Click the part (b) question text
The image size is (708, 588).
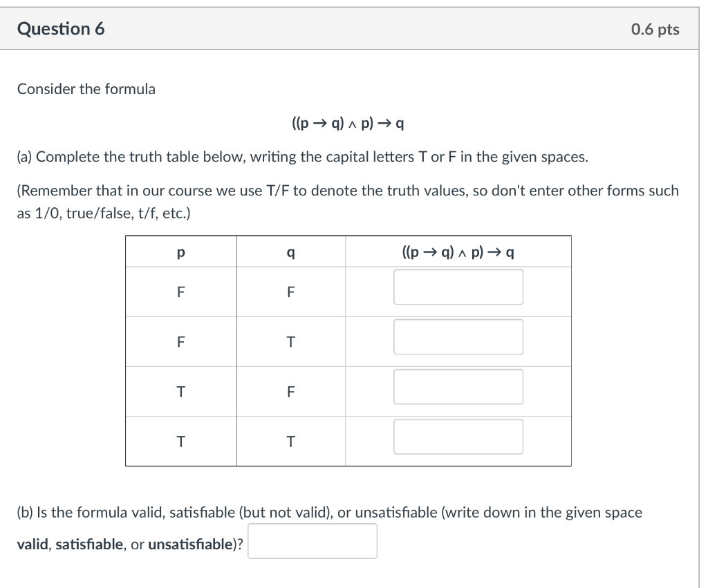pos(330,512)
